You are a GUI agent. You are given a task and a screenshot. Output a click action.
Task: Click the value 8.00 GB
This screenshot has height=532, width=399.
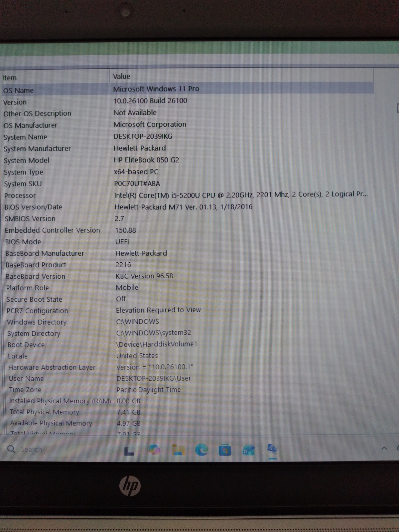pos(128,401)
